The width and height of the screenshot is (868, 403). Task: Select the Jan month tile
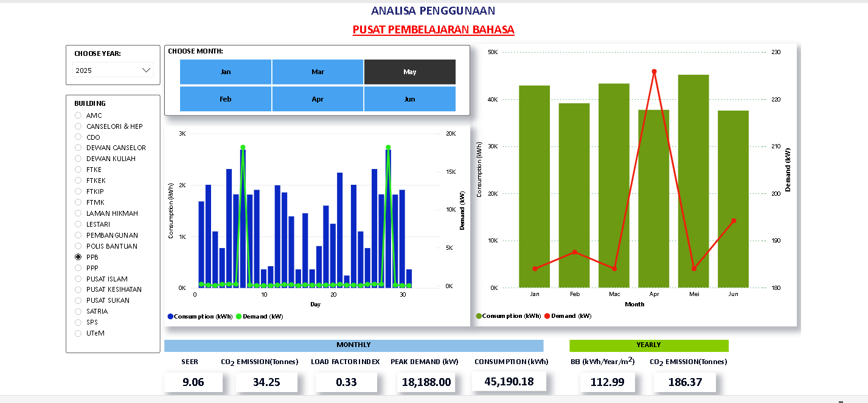click(x=226, y=72)
